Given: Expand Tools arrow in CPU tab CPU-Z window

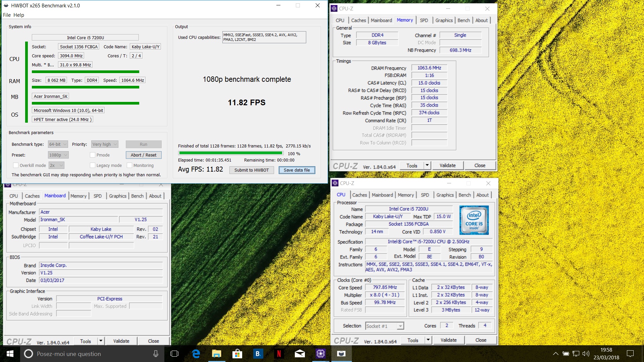Looking at the screenshot, I should [428, 340].
